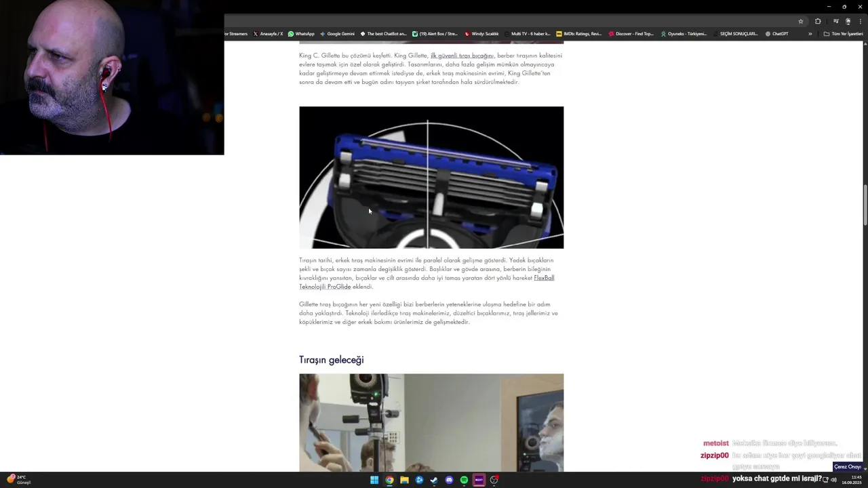The image size is (868, 488).
Task: Open the Anasayfa / X bookmark
Action: [268, 34]
